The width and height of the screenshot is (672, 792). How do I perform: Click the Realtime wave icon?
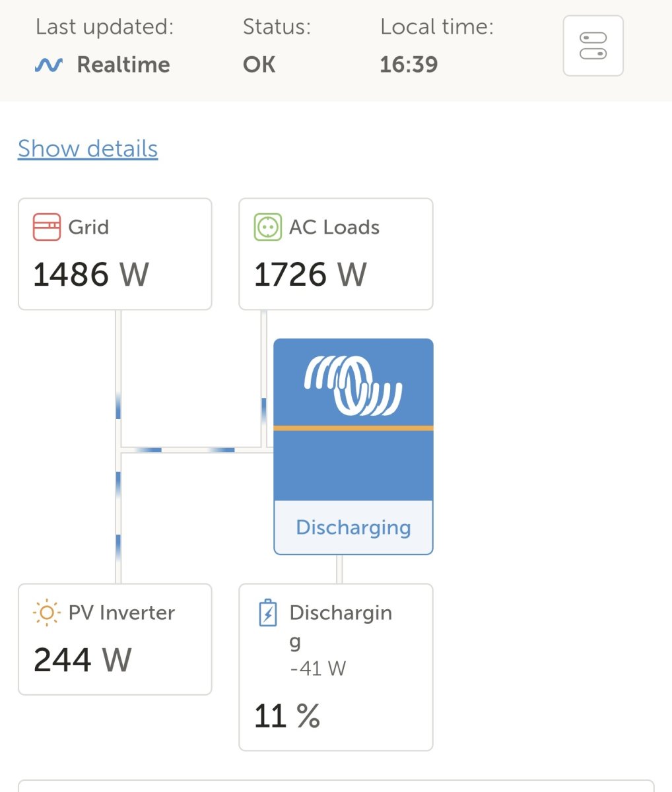[x=49, y=65]
